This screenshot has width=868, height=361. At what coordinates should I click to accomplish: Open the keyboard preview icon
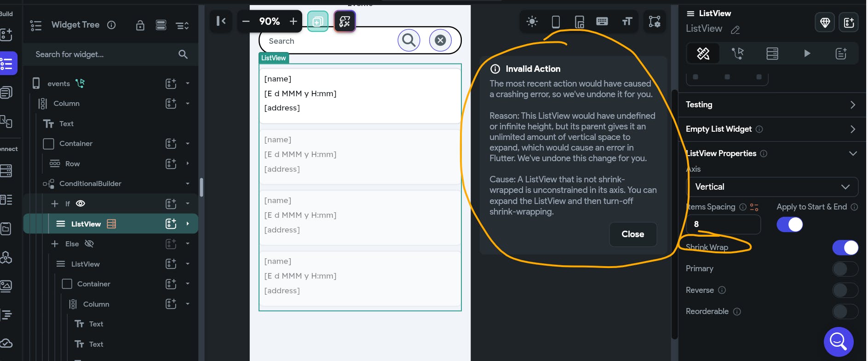(x=602, y=22)
